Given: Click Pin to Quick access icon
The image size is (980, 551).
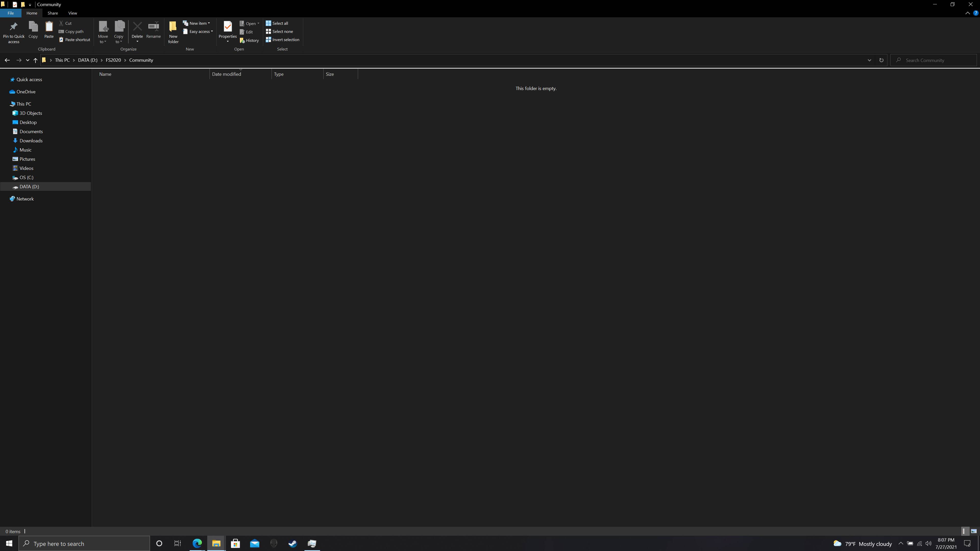Looking at the screenshot, I should tap(14, 27).
